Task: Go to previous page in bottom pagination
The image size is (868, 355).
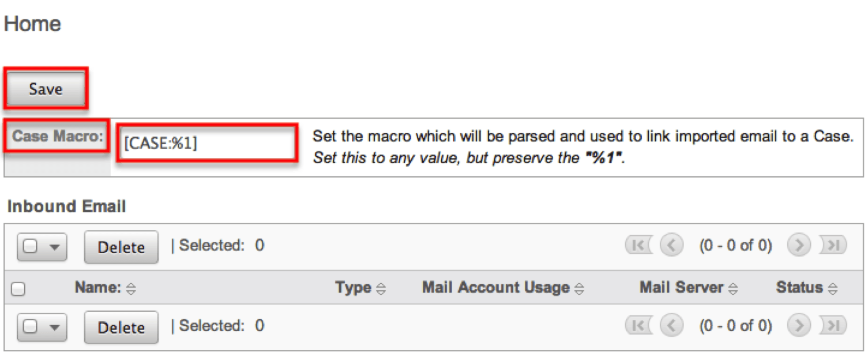Action: pos(671,326)
